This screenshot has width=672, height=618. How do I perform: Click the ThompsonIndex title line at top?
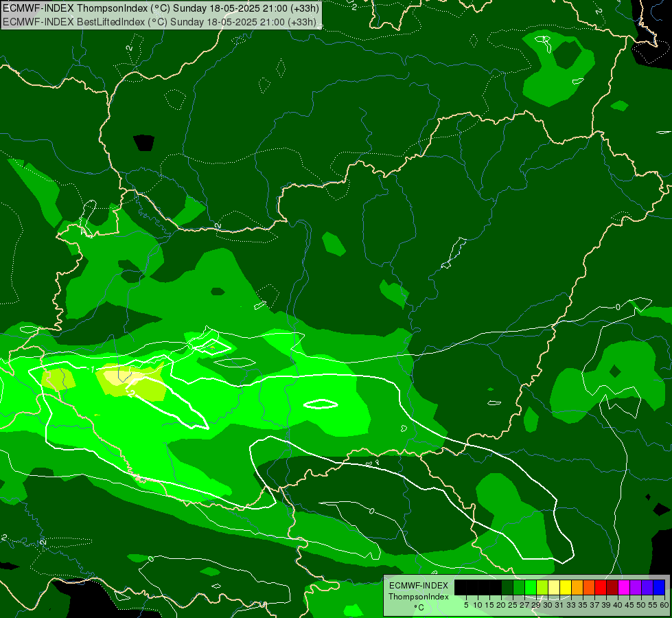point(161,8)
